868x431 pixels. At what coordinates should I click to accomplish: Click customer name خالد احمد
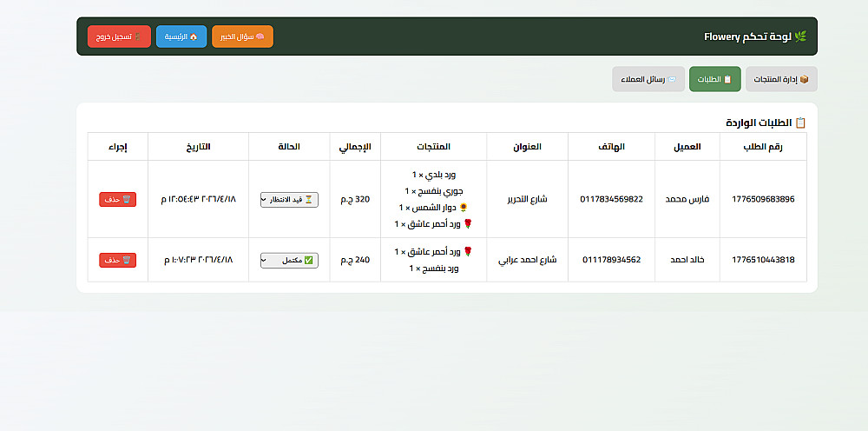coord(687,260)
